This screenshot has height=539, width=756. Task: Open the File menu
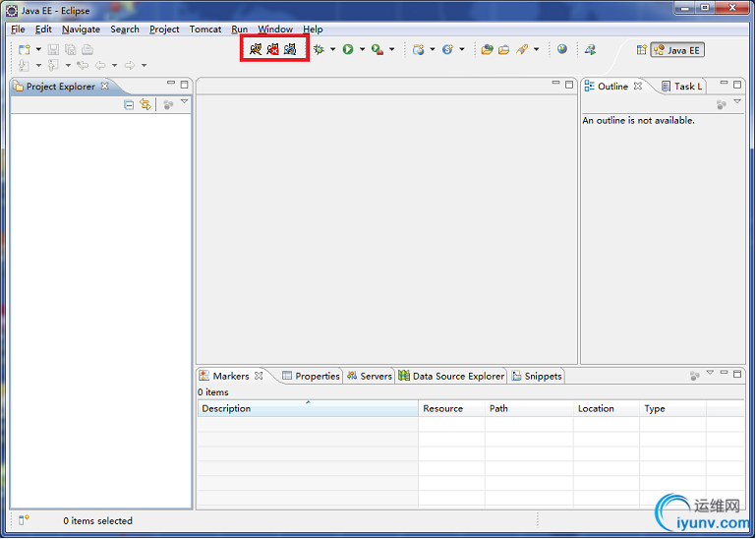click(18, 29)
